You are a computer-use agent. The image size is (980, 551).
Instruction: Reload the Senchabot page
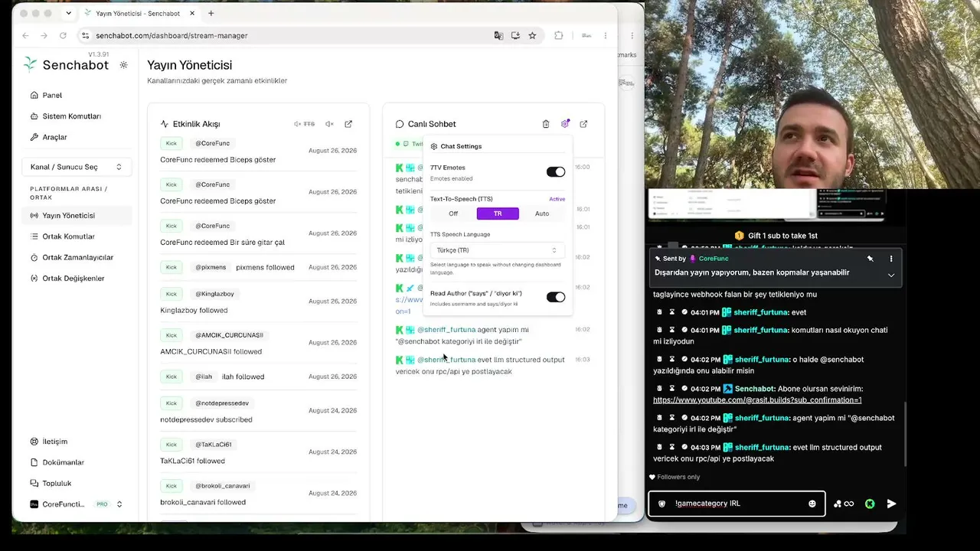point(63,35)
